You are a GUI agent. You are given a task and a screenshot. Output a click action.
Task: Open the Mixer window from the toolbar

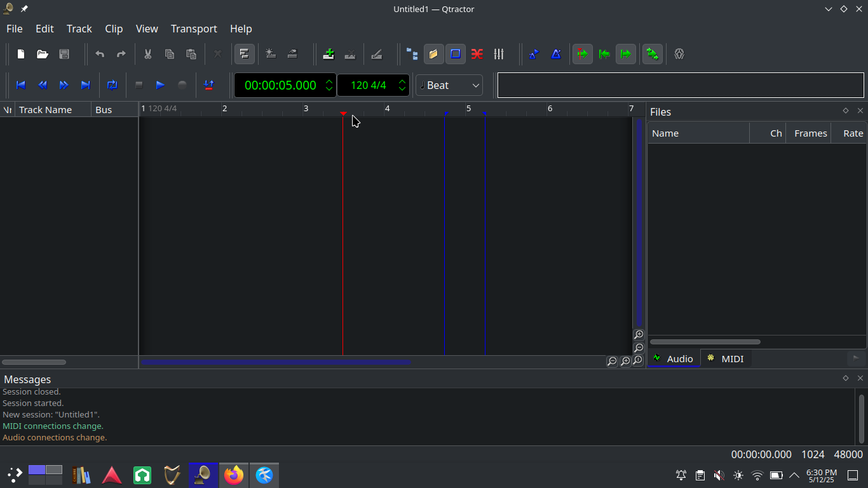[x=499, y=54]
